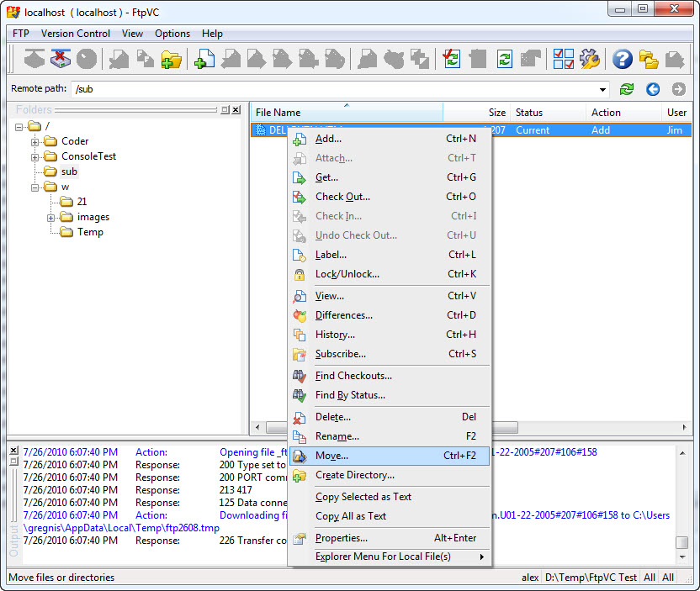The height and width of the screenshot is (591, 700).
Task: Collapse the w folder node
Action: click(x=34, y=187)
